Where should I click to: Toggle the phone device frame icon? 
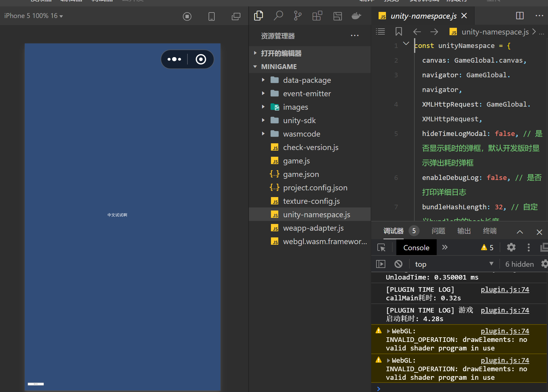212,16
